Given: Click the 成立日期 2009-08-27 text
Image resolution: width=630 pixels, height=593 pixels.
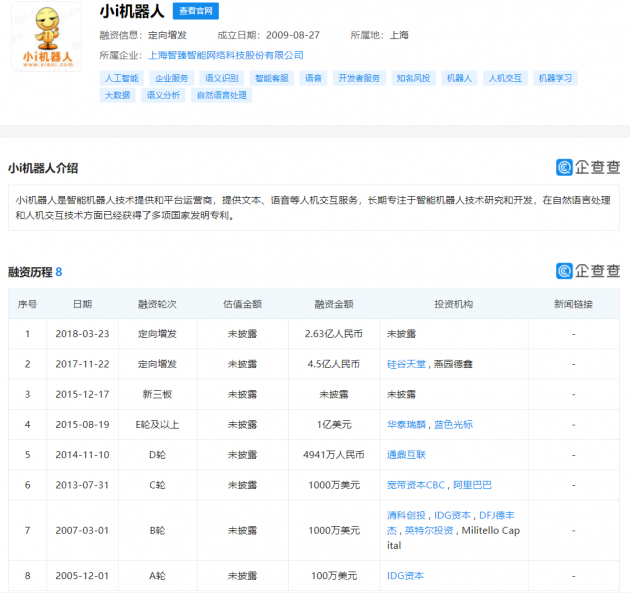Looking at the screenshot, I should [x=268, y=35].
